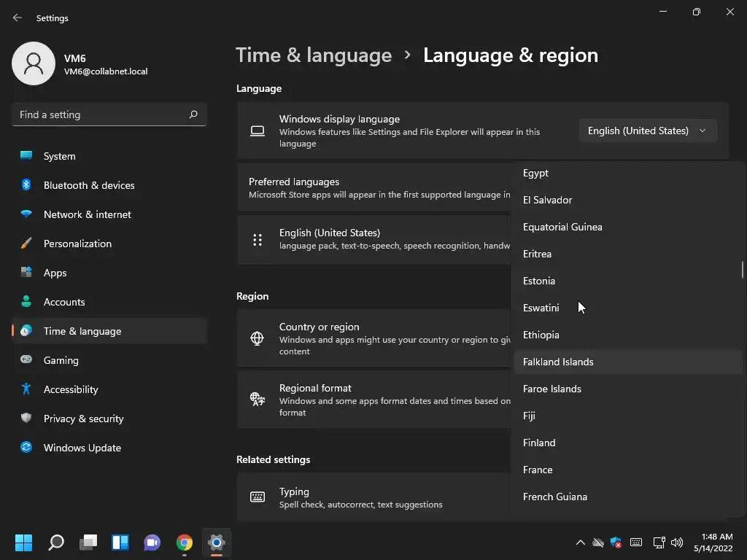This screenshot has height=560, width=747.
Task: Click the Network wifi icon in the sidebar
Action: (x=26, y=214)
